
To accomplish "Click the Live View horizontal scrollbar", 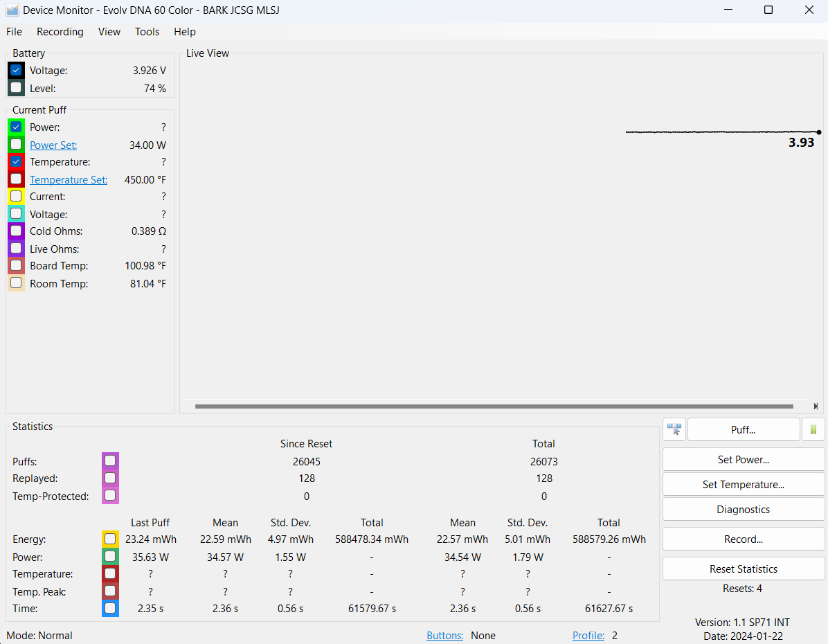I will pyautogui.click(x=494, y=406).
